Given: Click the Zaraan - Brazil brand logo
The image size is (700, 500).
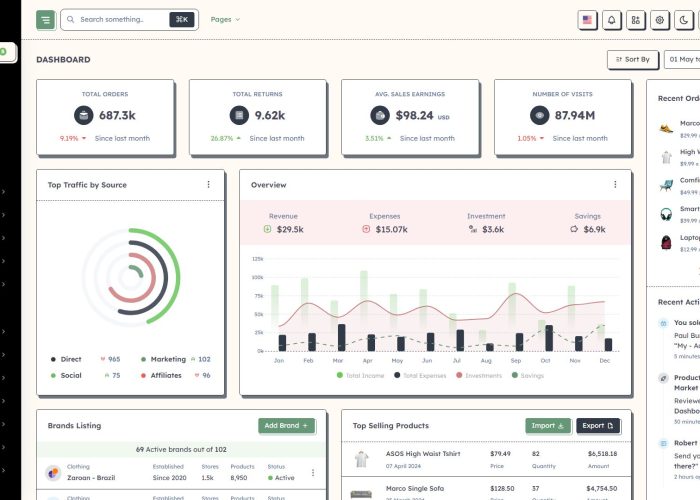Looking at the screenshot, I should [53, 472].
